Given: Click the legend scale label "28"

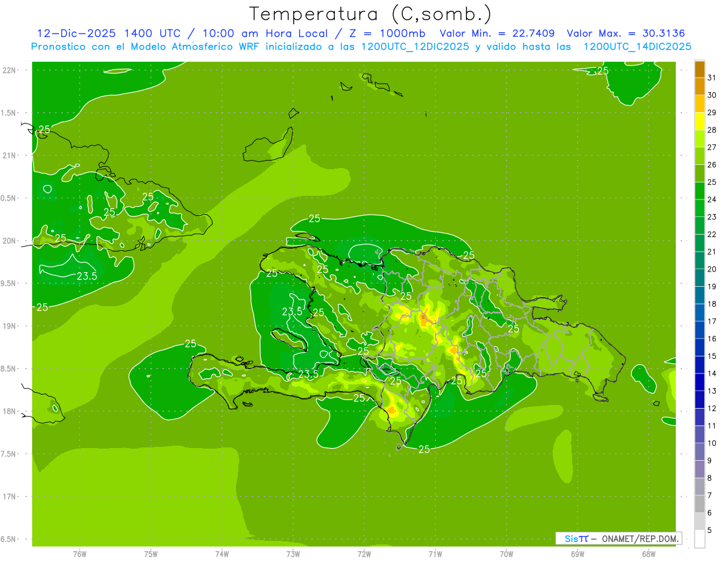Looking at the screenshot, I should pyautogui.click(x=712, y=130).
